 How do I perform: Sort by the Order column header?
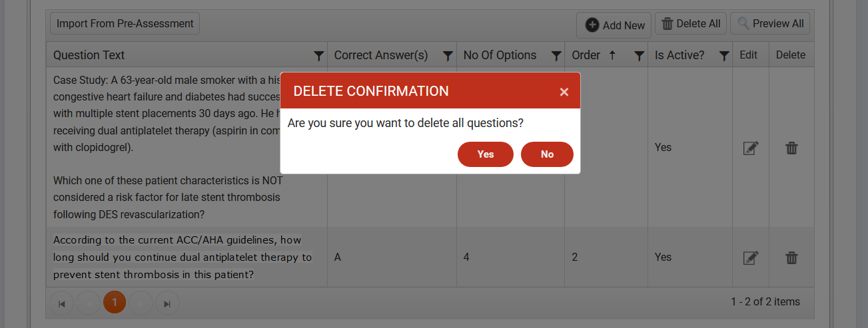(x=586, y=55)
